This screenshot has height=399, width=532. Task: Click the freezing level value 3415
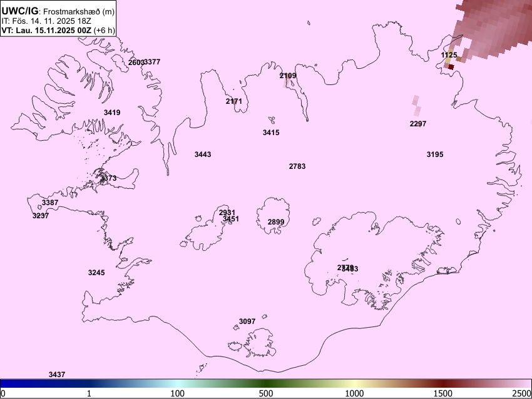coord(271,133)
